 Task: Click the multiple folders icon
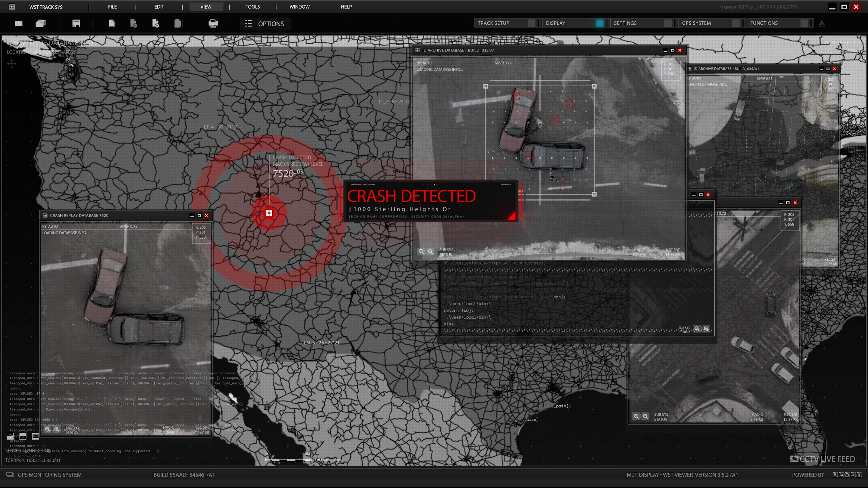click(x=40, y=23)
